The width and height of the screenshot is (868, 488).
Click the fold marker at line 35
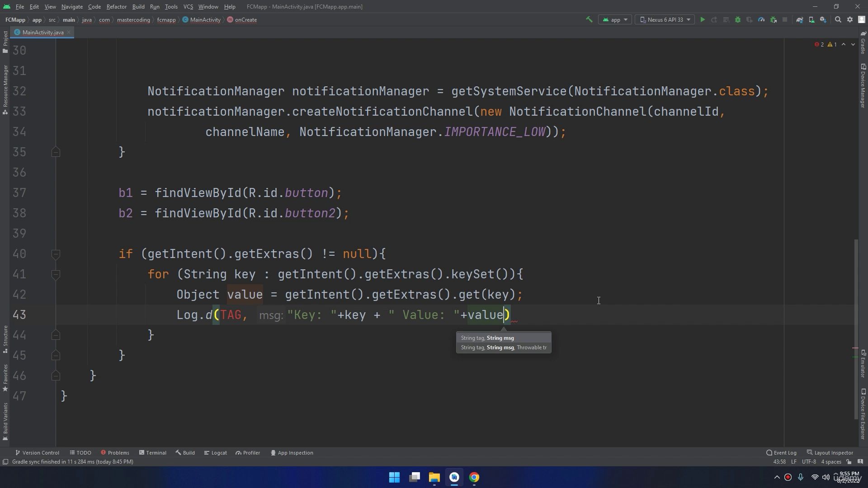[x=56, y=152]
